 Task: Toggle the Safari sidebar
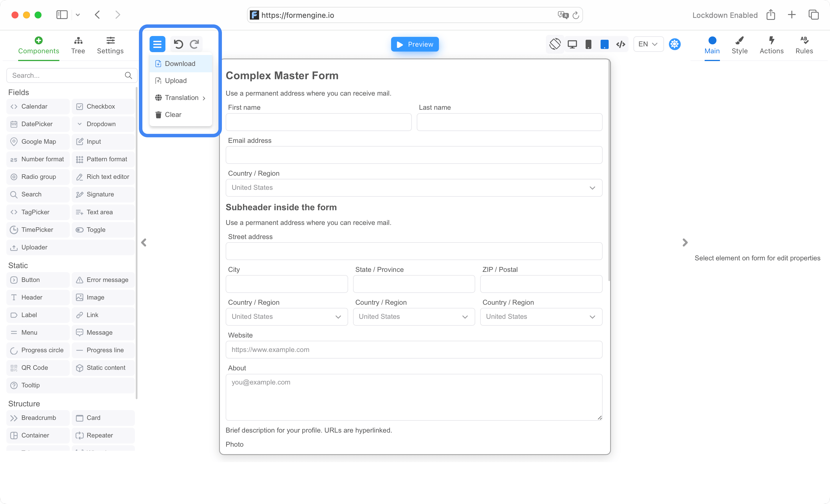tap(62, 15)
